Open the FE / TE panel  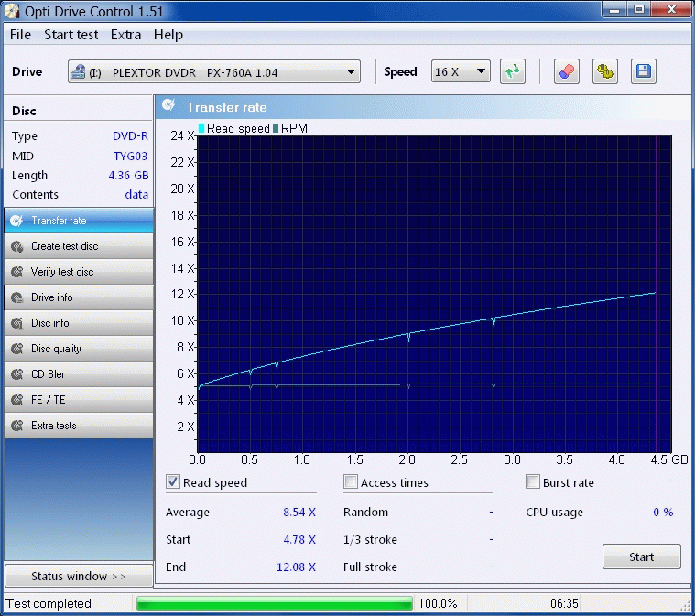pyautogui.click(x=79, y=400)
